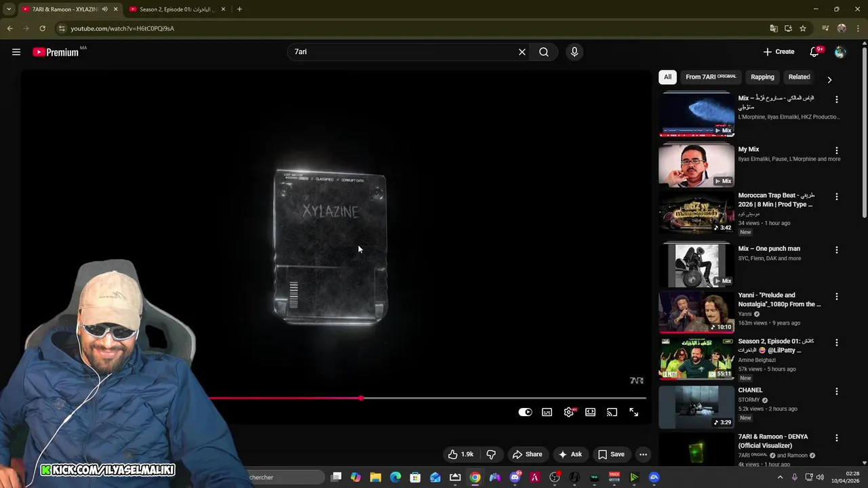Switch player to theater mode
The height and width of the screenshot is (488, 868).
coord(591,412)
